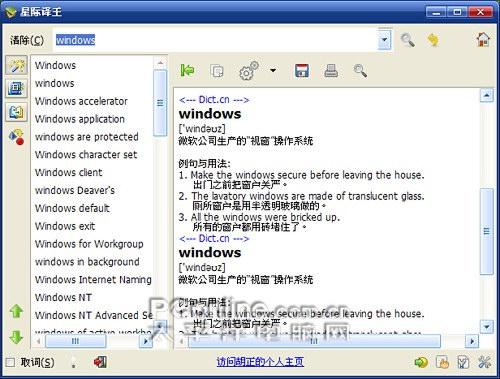Click the word list horizontal scrollbar thumb
Screen dimensions: 500x379
click(x=76, y=341)
